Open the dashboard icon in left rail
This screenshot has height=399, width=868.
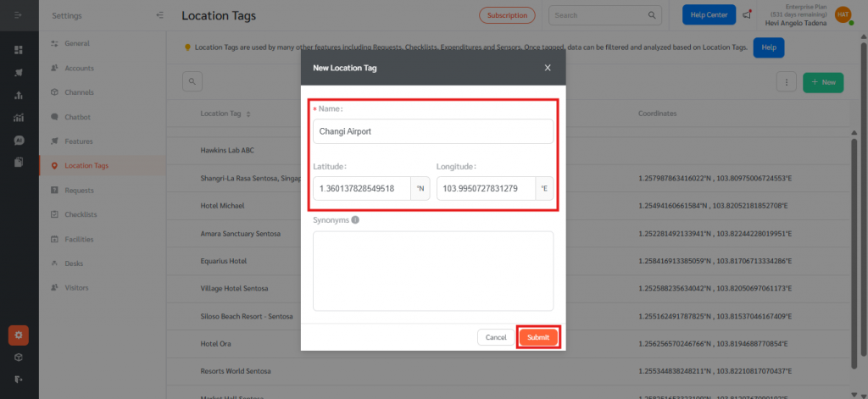click(x=18, y=50)
